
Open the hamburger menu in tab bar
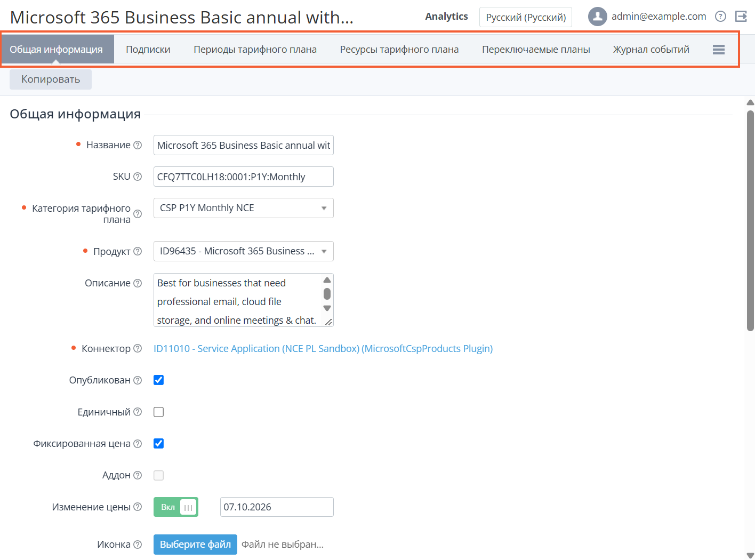(x=719, y=50)
